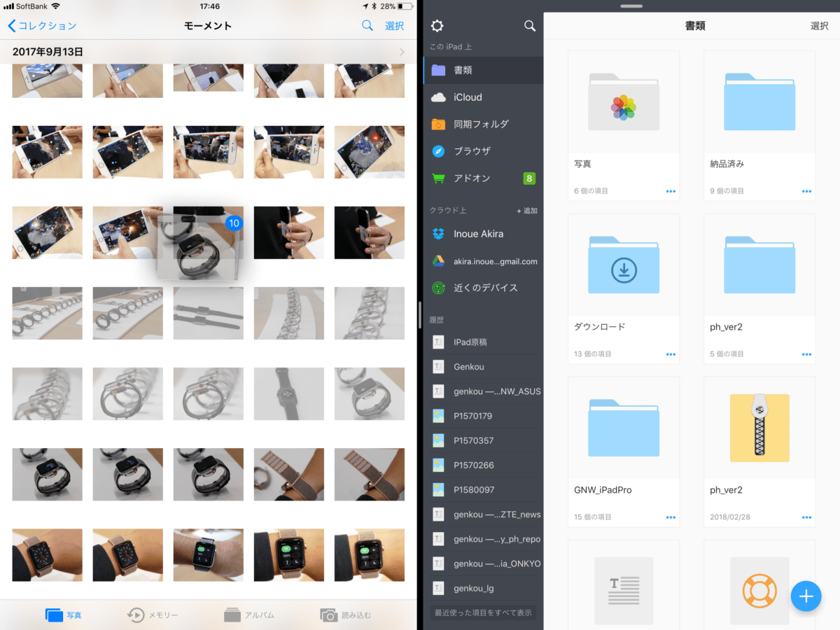Open the orange lifebuoy file icon

pyautogui.click(x=759, y=591)
